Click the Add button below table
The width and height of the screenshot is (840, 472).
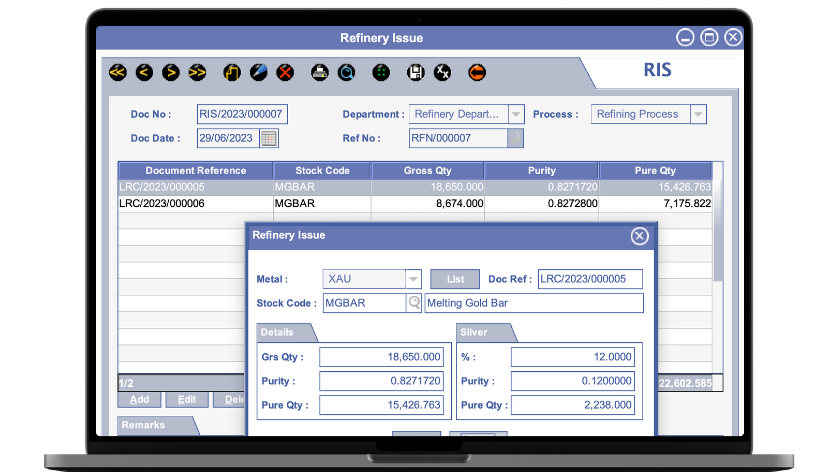pos(139,399)
